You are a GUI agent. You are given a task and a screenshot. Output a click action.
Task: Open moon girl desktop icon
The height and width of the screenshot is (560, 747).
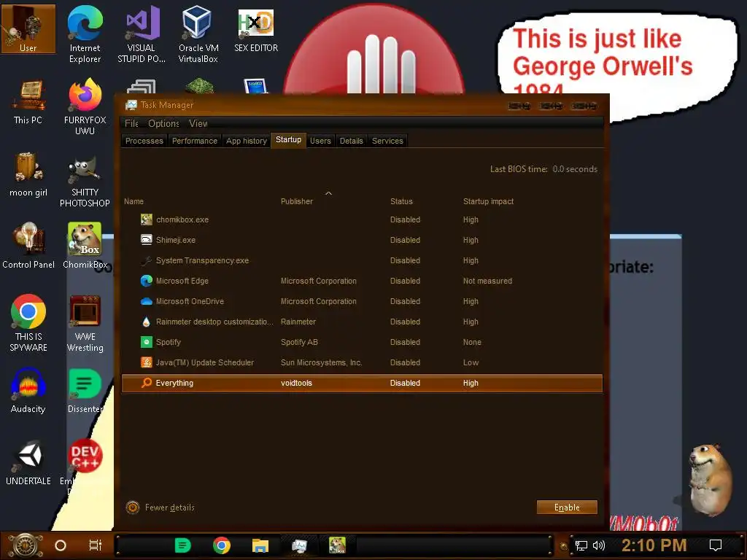pos(28,174)
